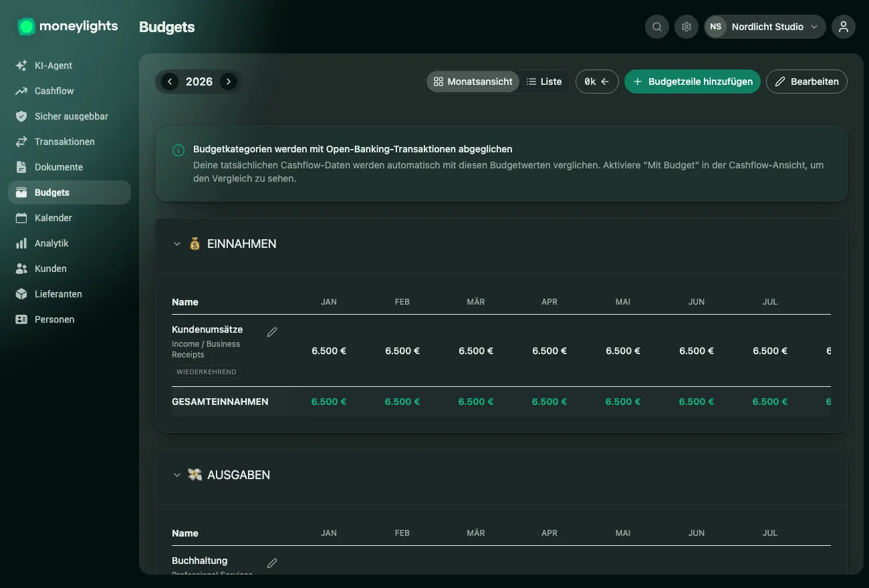Edit the Buchhaltung row pencil icon
This screenshot has width=869, height=588.
[272, 563]
